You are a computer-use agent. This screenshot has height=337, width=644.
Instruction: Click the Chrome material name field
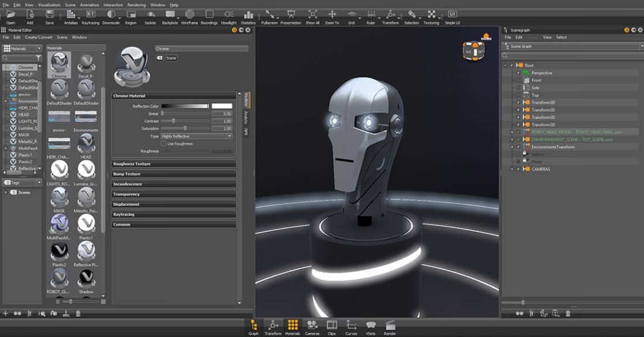click(202, 48)
